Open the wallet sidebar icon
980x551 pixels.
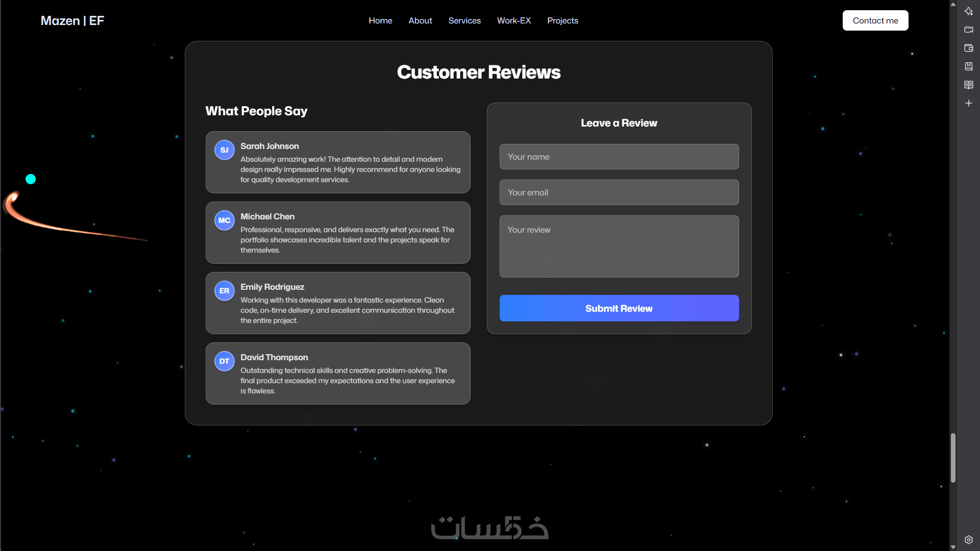968,48
